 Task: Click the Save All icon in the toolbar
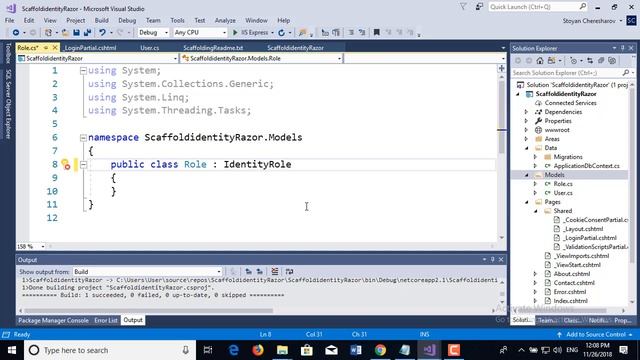pos(87,32)
